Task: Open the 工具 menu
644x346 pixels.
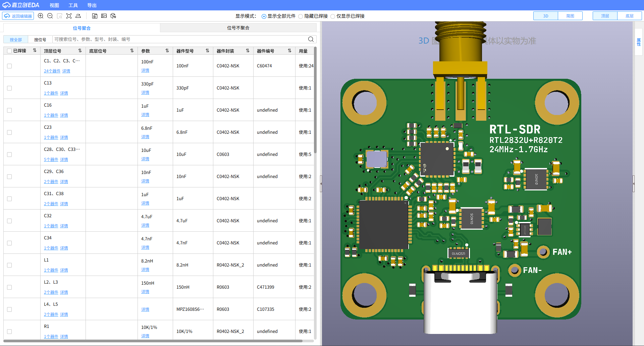Action: tap(73, 5)
